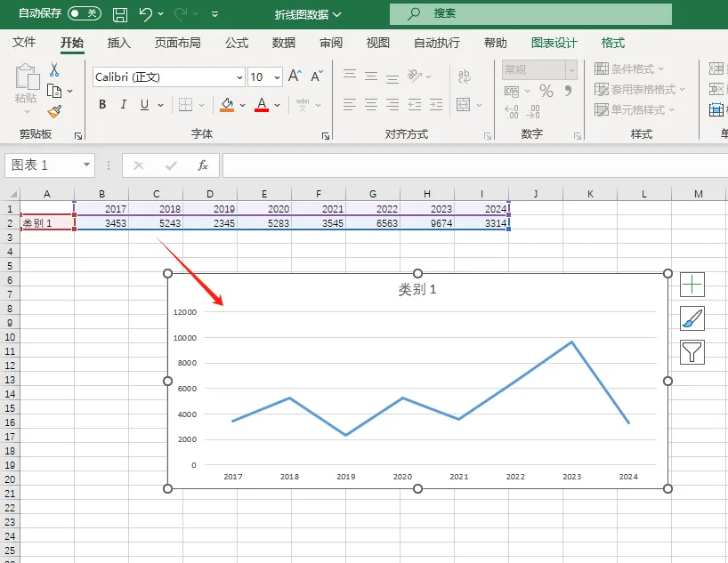Screen dimensions: 728x563
Task: Click the Copy icon
Action: pos(55,91)
